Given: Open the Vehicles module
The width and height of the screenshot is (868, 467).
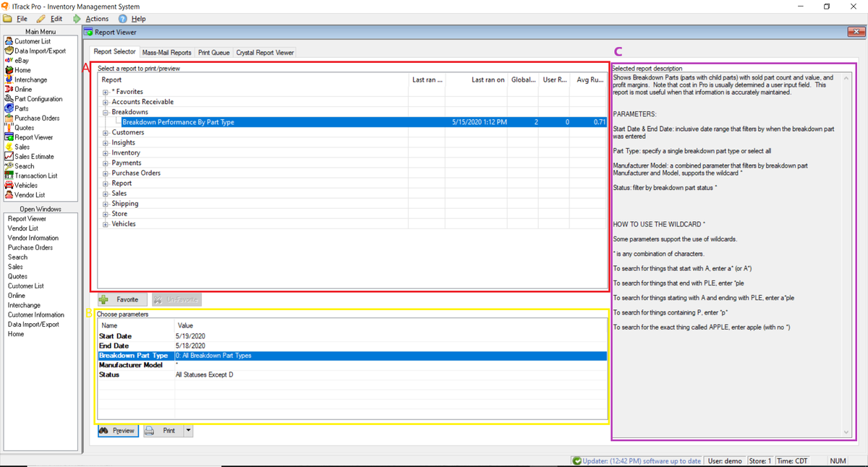Looking at the screenshot, I should 29,185.
